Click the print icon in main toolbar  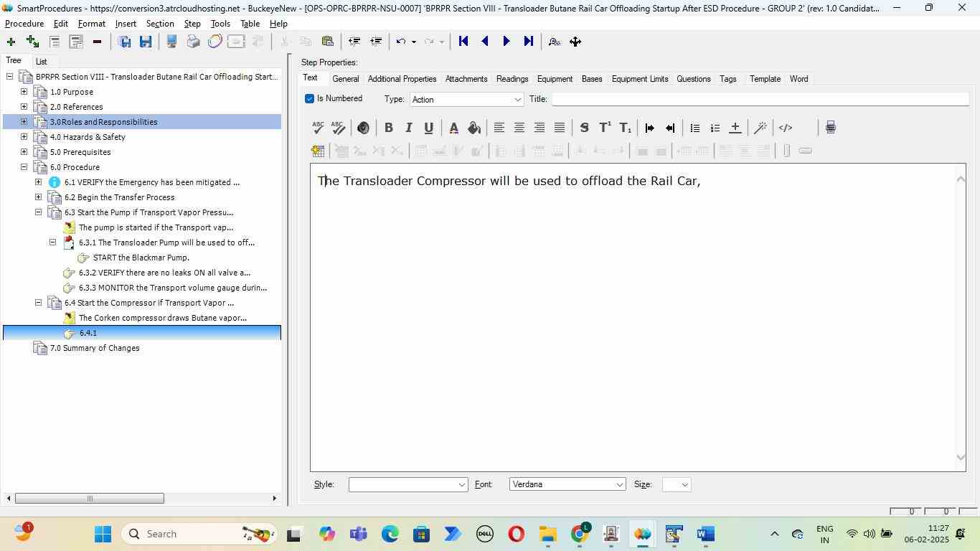pos(193,42)
